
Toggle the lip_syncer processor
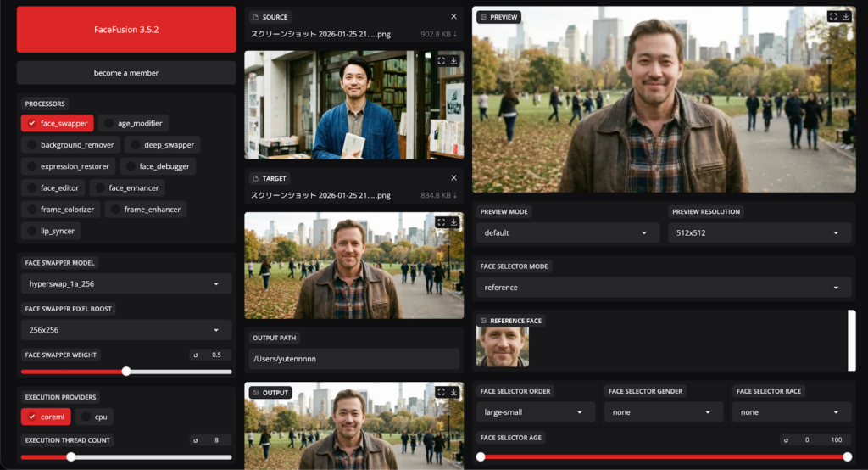point(51,230)
